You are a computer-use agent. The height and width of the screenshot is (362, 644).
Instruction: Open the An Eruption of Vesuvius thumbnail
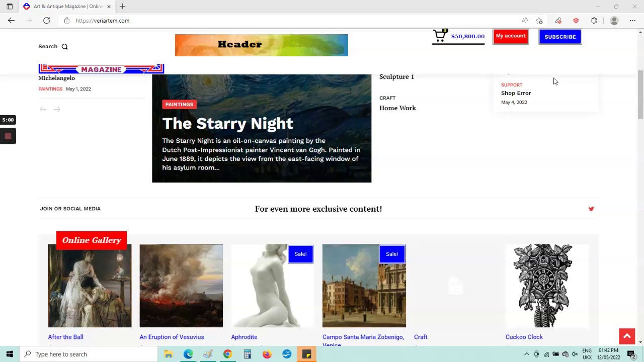pos(181,286)
